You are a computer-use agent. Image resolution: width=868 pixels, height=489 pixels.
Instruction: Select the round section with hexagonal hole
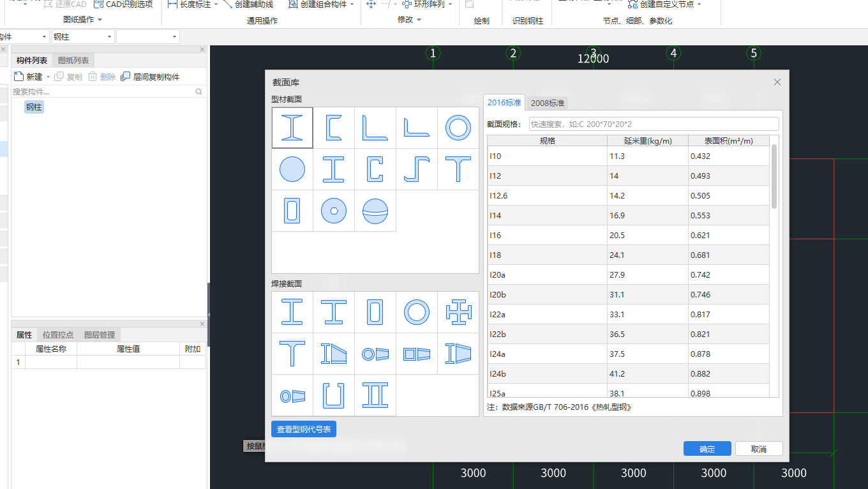click(x=334, y=211)
